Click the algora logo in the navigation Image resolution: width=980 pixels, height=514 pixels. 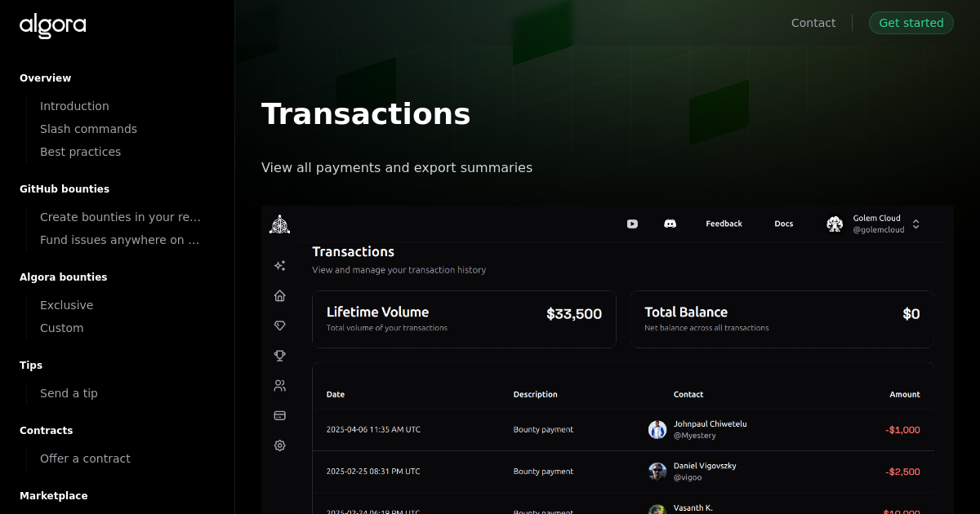click(x=52, y=26)
